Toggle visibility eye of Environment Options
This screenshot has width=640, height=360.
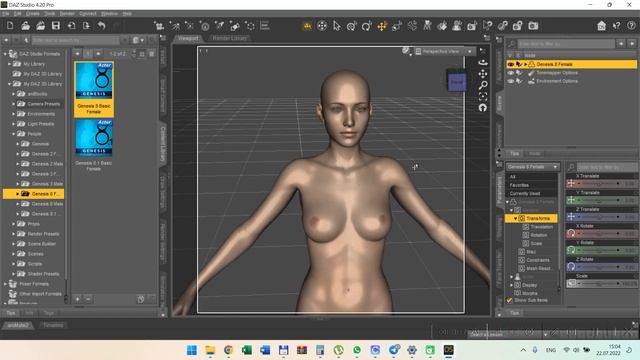click(511, 81)
